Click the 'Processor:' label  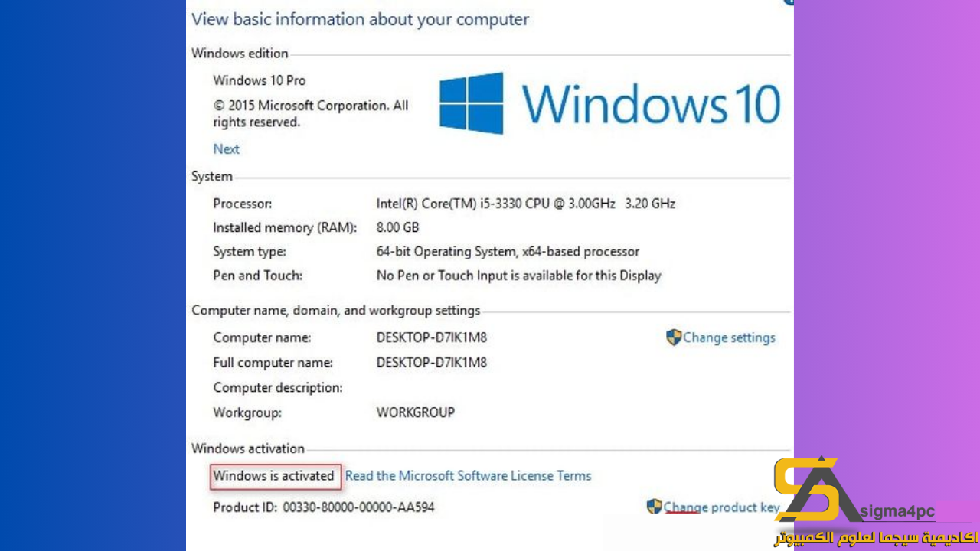pos(243,204)
